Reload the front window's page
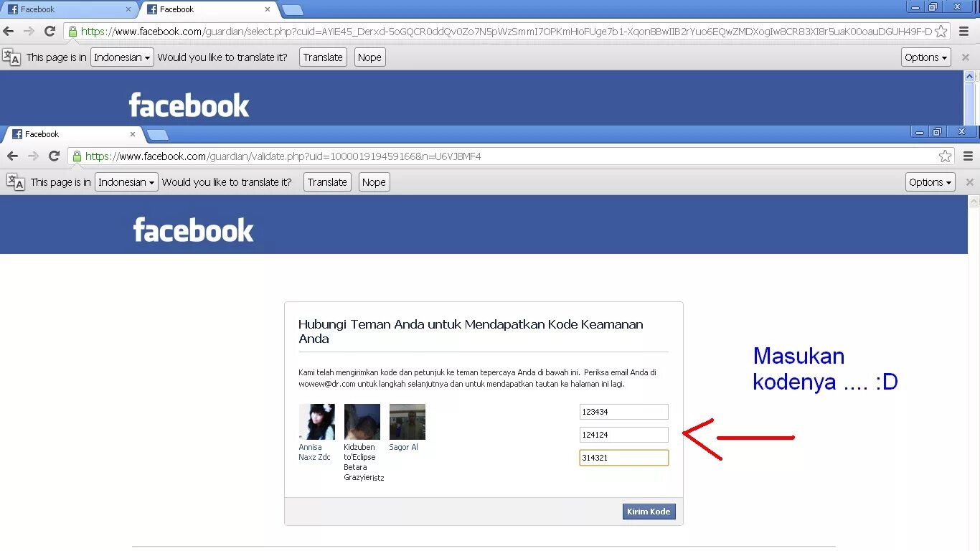 tap(54, 156)
